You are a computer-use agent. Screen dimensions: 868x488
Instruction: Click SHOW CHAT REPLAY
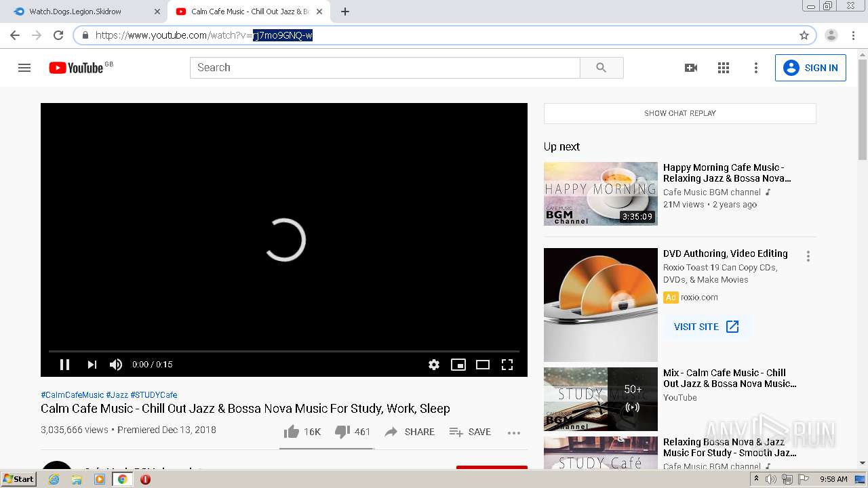tap(680, 113)
